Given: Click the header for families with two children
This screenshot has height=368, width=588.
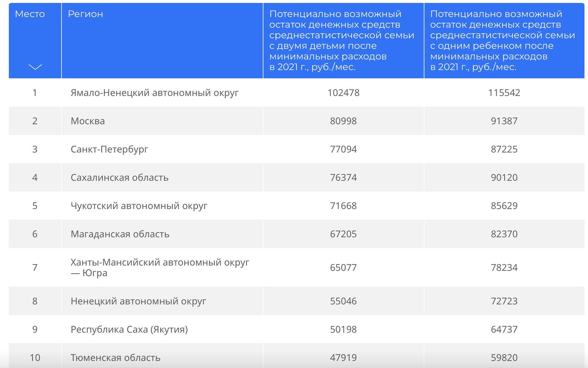Looking at the screenshot, I should [343, 41].
